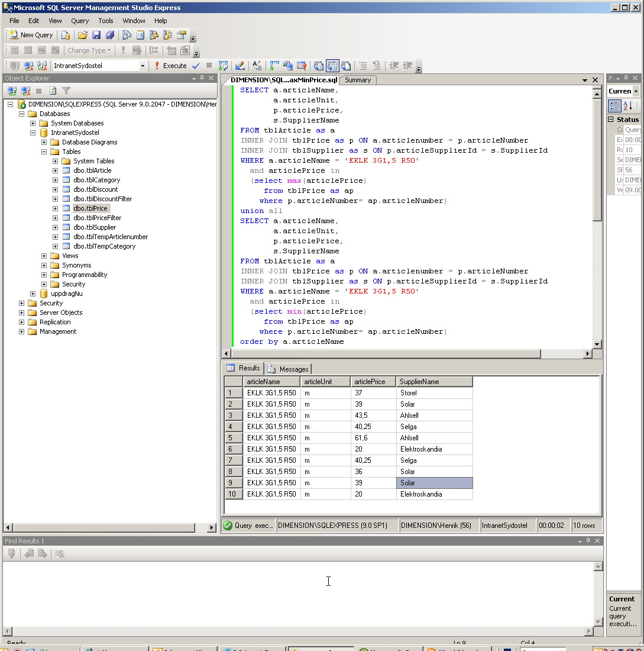This screenshot has width=644, height=651.
Task: Click the query editor horizontal scrollbar
Action: [386, 354]
